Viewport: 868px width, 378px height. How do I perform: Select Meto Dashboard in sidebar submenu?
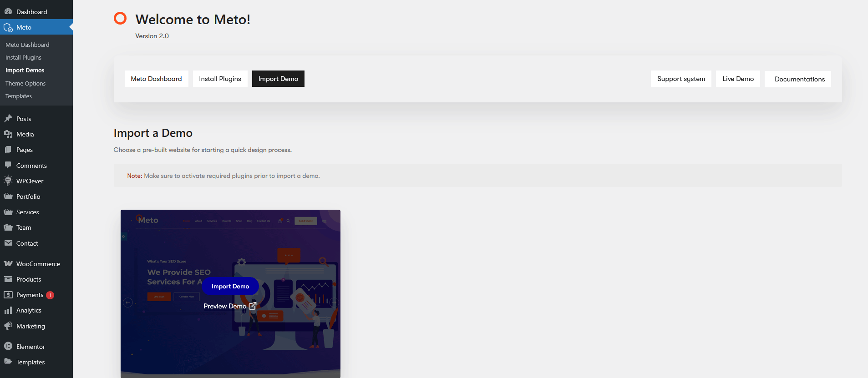[27, 45]
